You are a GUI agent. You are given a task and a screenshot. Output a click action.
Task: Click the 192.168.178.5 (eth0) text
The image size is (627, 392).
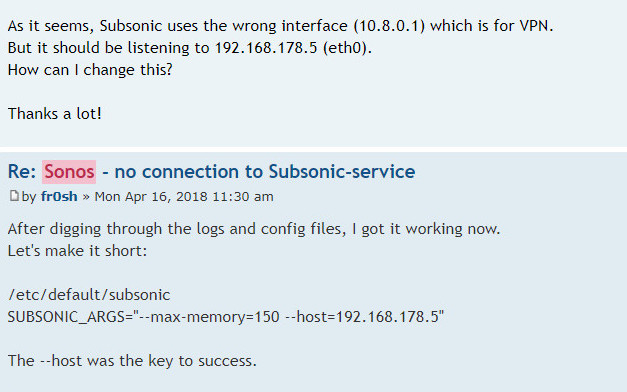click(x=291, y=48)
